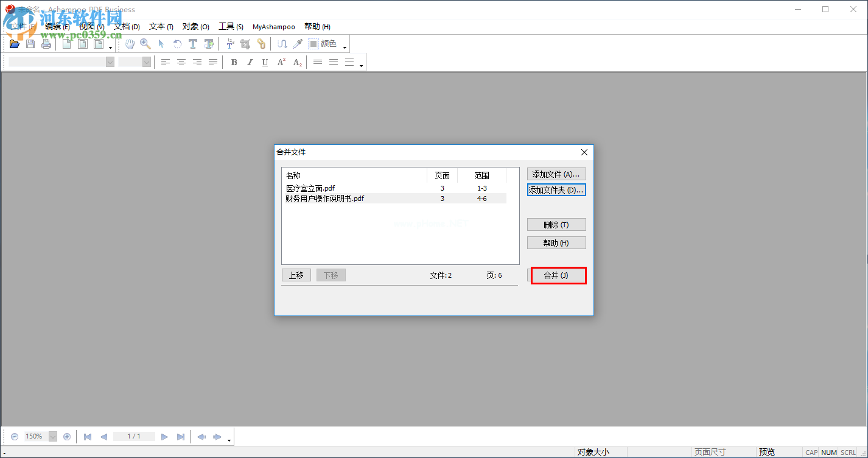868x458 pixels.
Task: Click the next view forward arrow
Action: click(x=217, y=437)
